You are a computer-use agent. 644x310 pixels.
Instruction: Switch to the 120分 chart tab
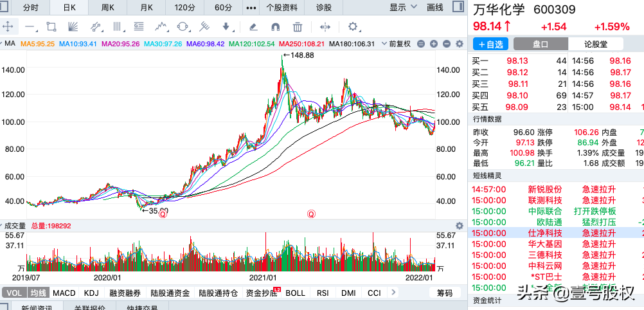pos(185,8)
